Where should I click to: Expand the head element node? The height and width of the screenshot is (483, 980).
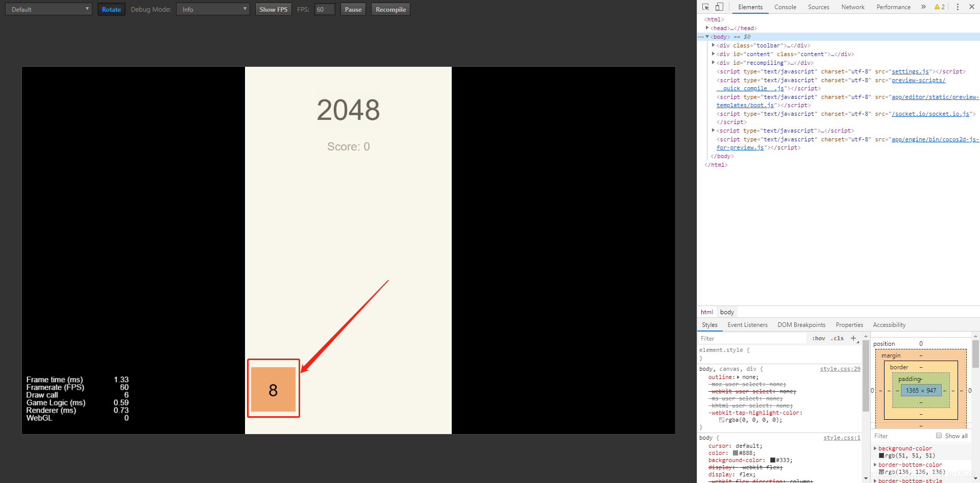[x=707, y=28]
